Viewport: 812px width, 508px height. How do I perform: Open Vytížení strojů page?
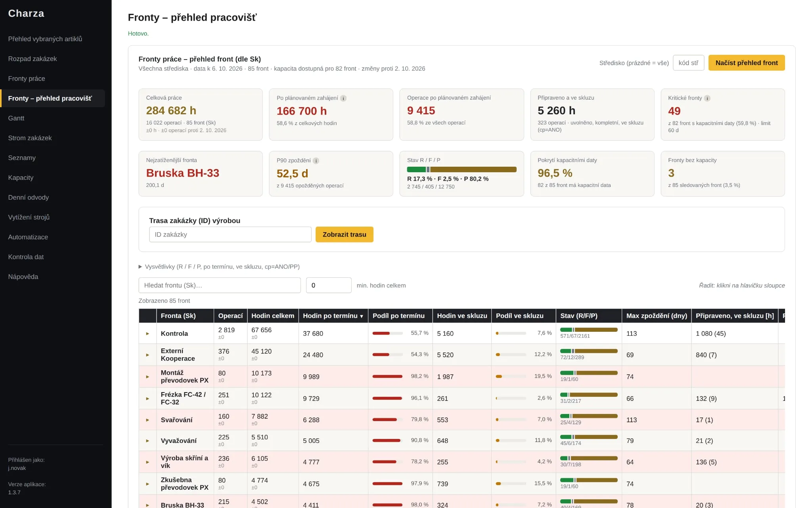pos(53,217)
